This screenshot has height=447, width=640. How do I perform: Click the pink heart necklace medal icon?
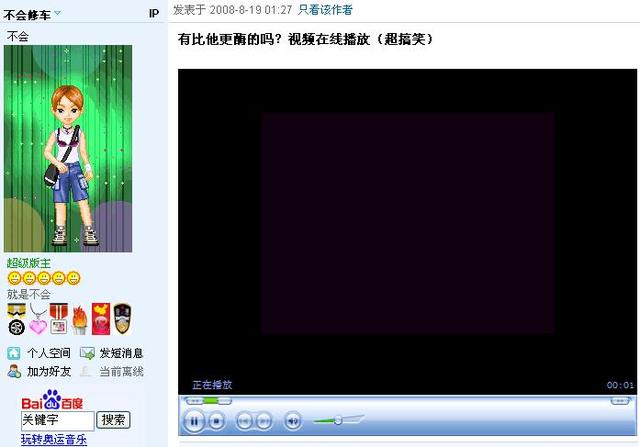[37, 319]
